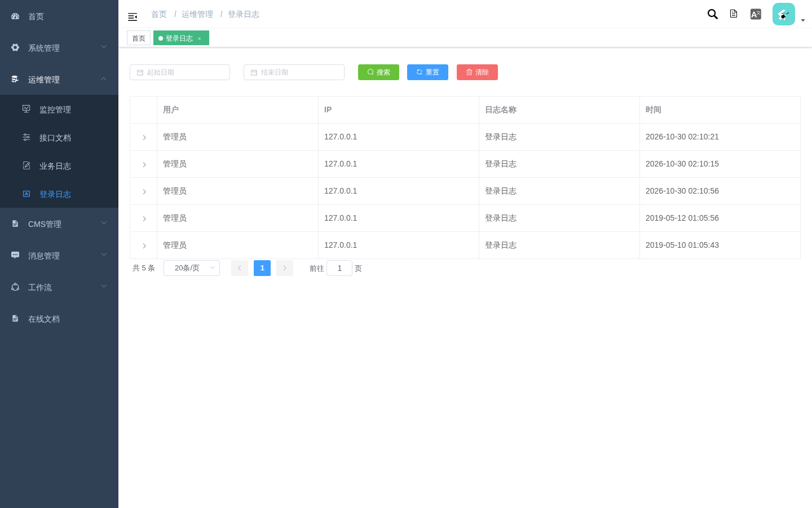Click the workflow icon beside 工作流
812x508 pixels.
[15, 287]
